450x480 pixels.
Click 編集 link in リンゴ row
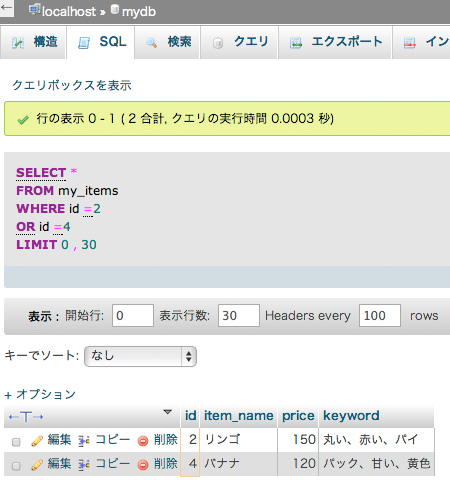pyautogui.click(x=59, y=440)
